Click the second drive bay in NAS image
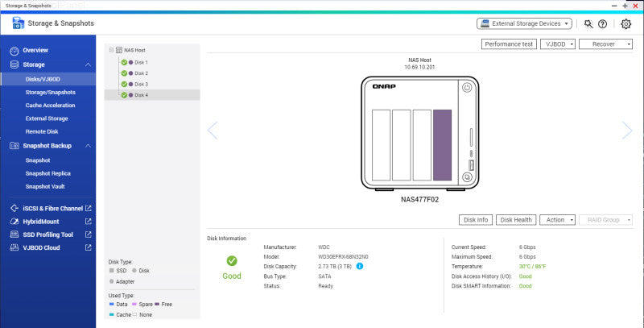Screen dimensions: 644x328 [401, 145]
